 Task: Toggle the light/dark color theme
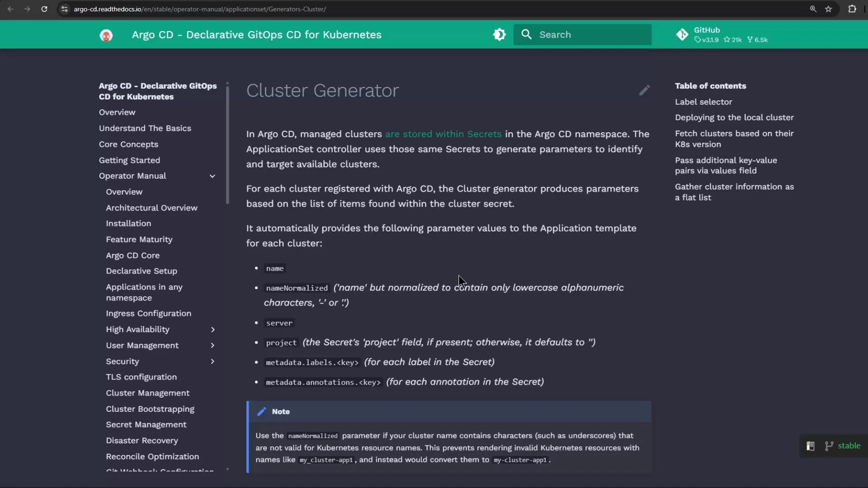(x=499, y=34)
